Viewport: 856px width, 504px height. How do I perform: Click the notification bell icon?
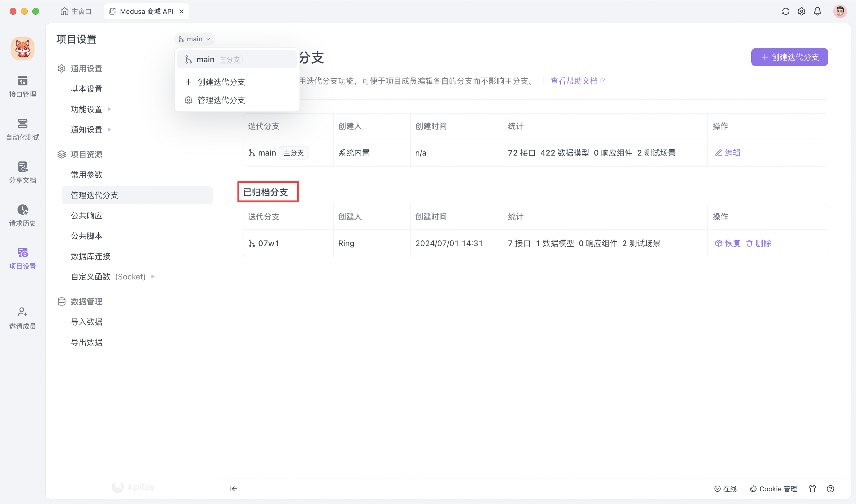pyautogui.click(x=817, y=11)
